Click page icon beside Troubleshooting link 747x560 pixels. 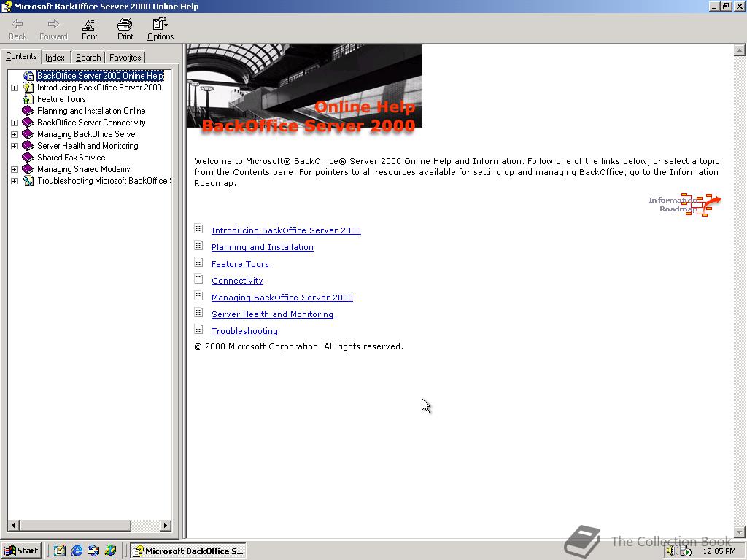198,330
